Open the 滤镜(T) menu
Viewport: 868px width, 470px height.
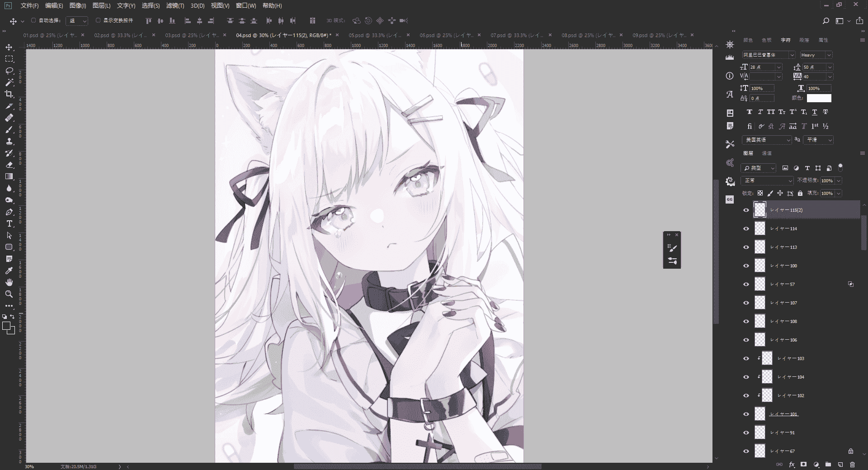pos(175,5)
